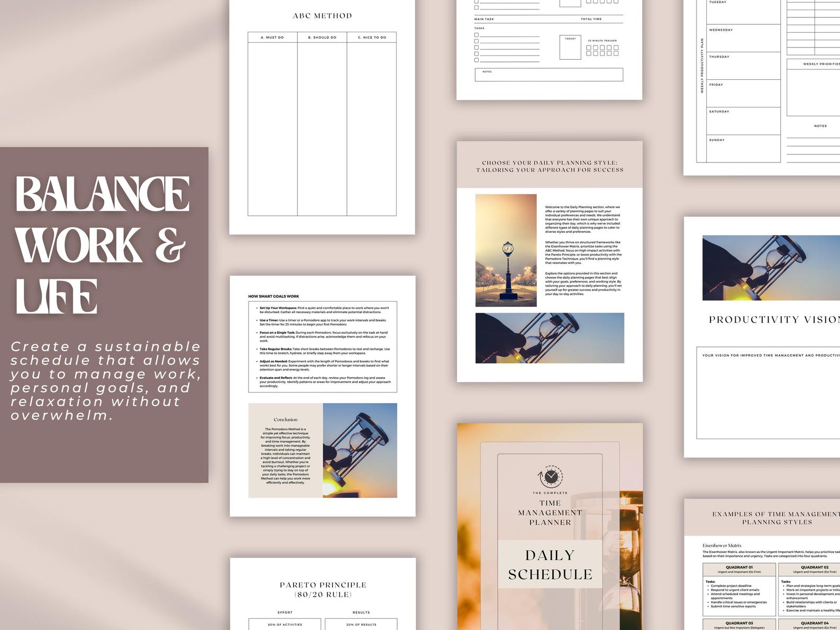This screenshot has height=630, width=840.
Task: Click the 'HOW SMART GOALS WORK' heading
Action: pos(273,296)
